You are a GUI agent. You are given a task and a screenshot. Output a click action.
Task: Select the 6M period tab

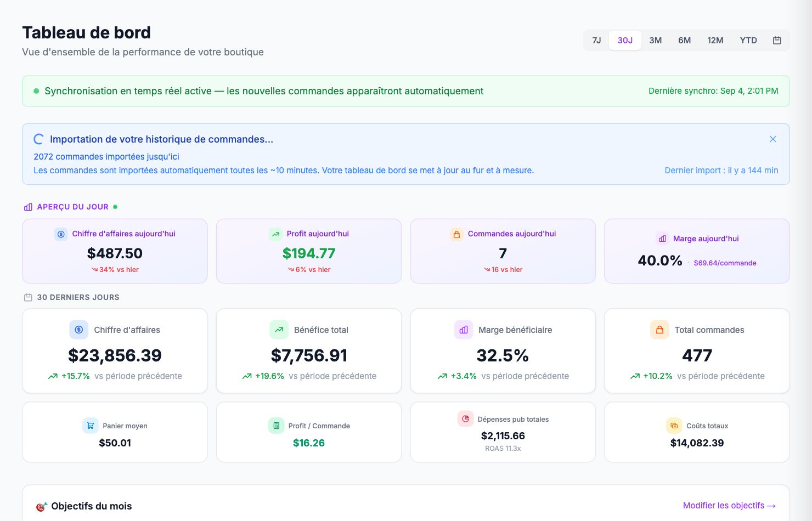685,40
